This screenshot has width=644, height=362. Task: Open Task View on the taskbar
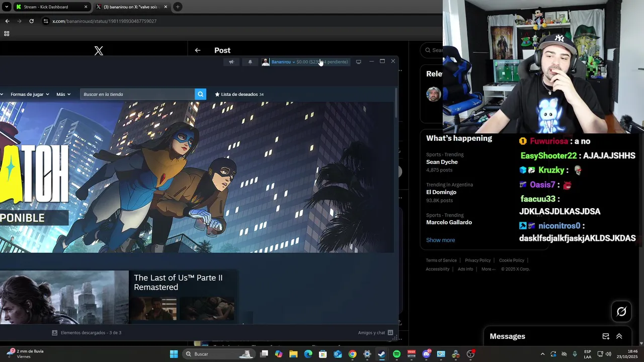point(264,354)
